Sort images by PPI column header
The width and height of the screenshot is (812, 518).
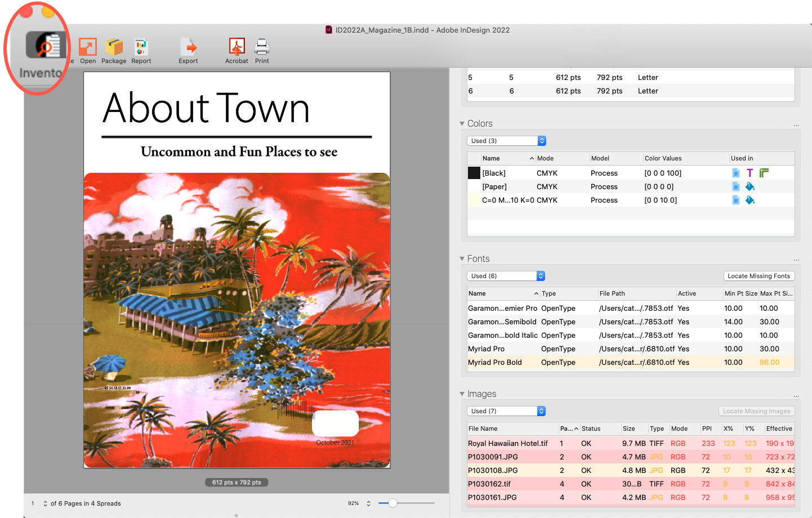(711, 428)
